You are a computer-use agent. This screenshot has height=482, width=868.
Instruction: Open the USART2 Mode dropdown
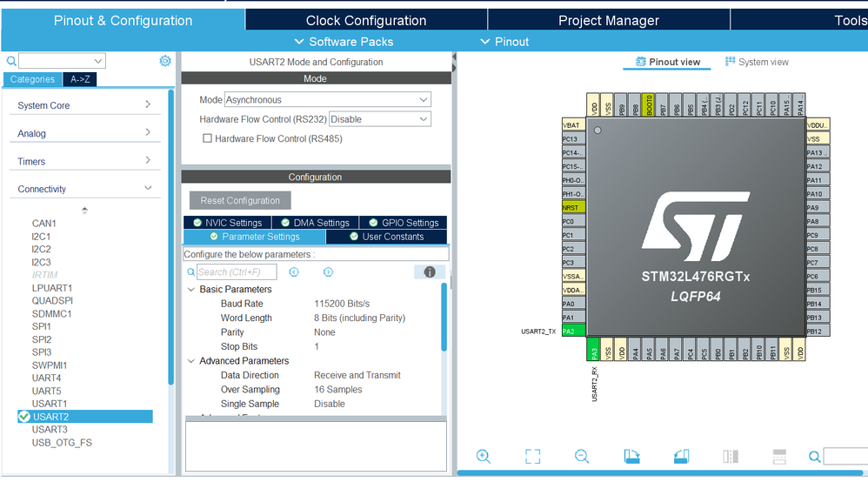pyautogui.click(x=327, y=100)
